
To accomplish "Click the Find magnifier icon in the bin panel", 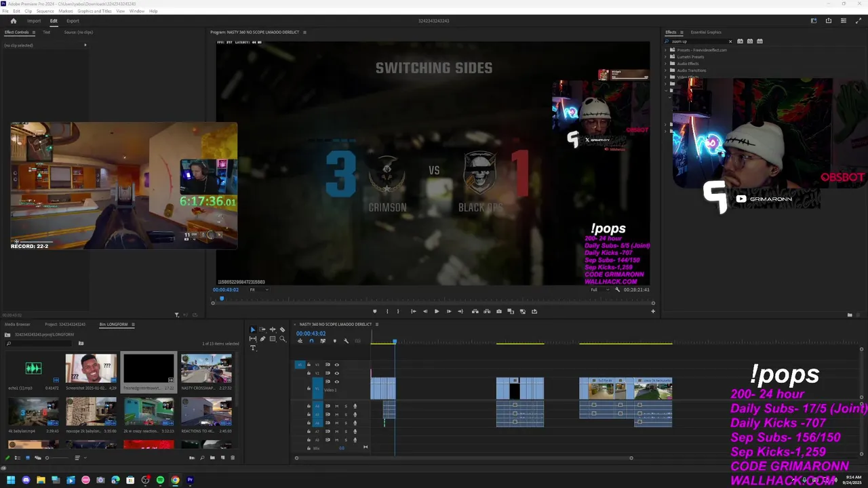I will pos(202,457).
